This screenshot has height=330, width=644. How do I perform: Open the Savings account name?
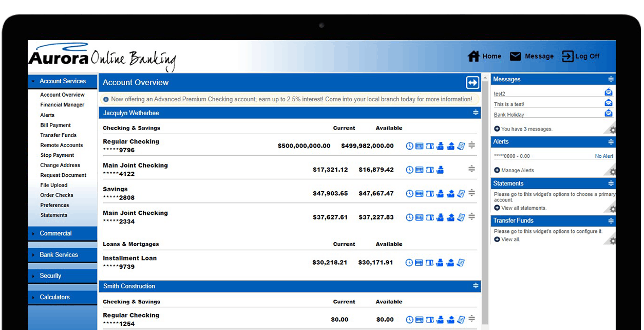click(115, 189)
